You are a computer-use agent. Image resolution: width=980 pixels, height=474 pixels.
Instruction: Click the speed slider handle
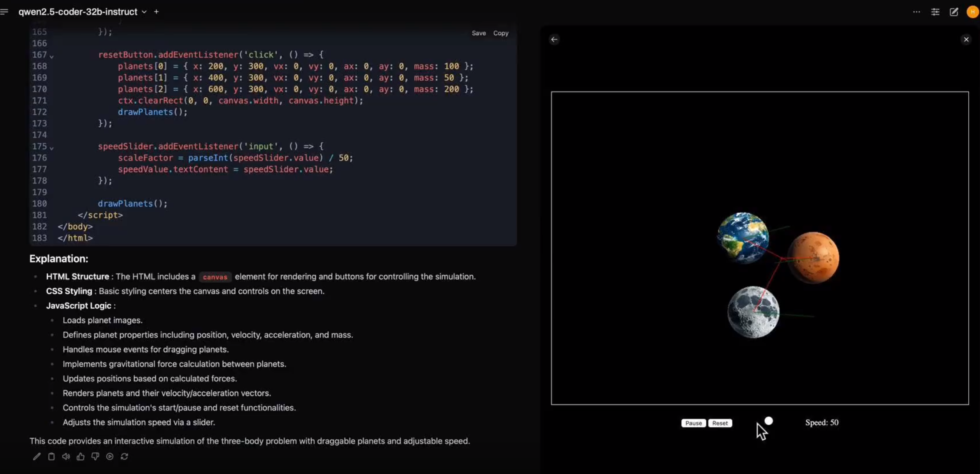pyautogui.click(x=769, y=421)
